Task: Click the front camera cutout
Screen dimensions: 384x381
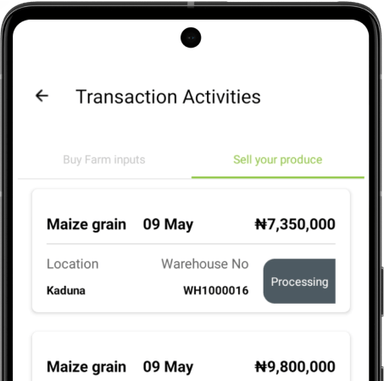Action: tap(191, 38)
